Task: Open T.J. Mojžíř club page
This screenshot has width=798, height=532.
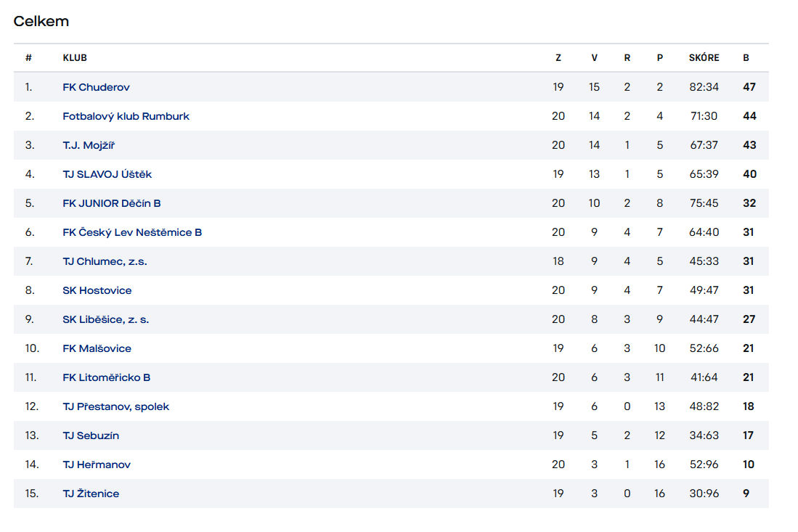Action: (x=89, y=145)
